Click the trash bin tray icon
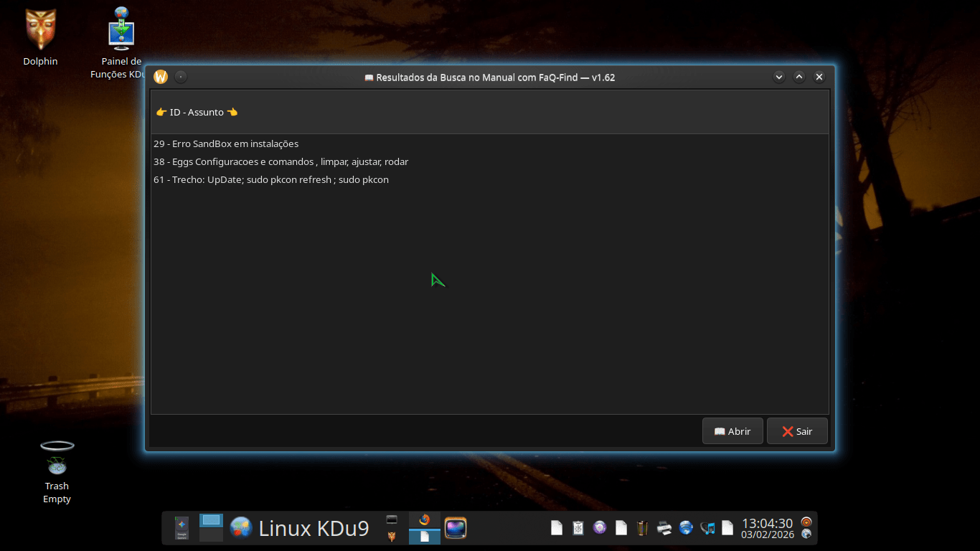 tap(642, 528)
